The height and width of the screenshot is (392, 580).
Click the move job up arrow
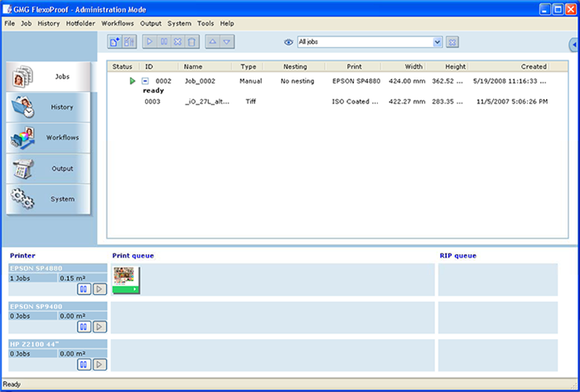pyautogui.click(x=212, y=41)
